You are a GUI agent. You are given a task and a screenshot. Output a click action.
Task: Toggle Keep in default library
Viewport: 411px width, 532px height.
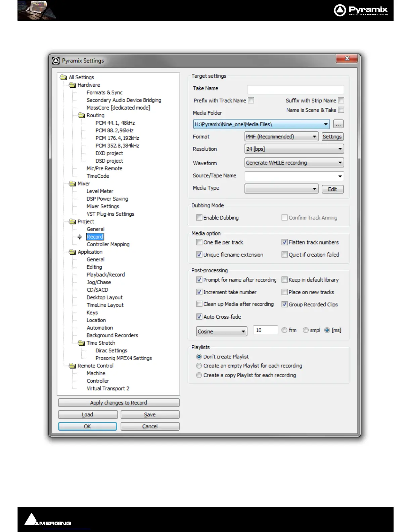(284, 280)
